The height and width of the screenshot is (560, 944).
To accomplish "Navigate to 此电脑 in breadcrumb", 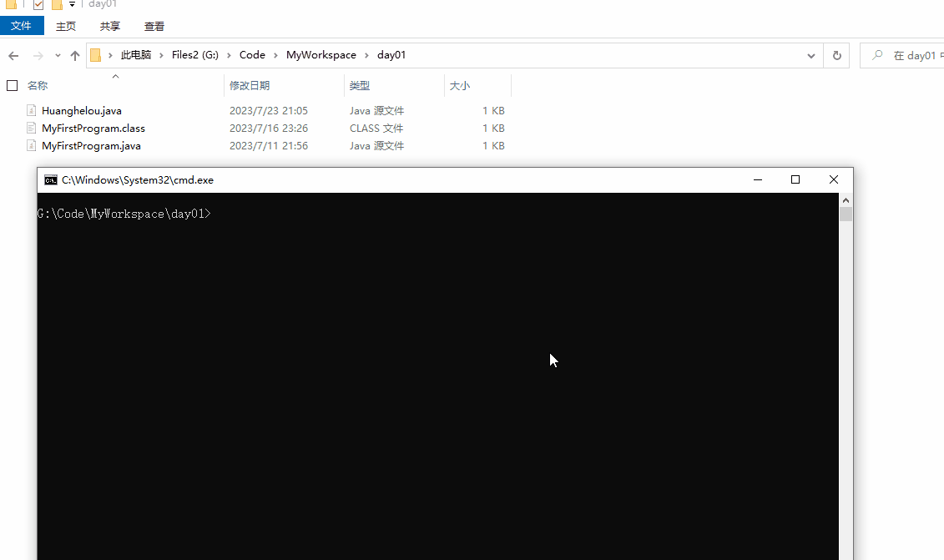I will point(136,55).
